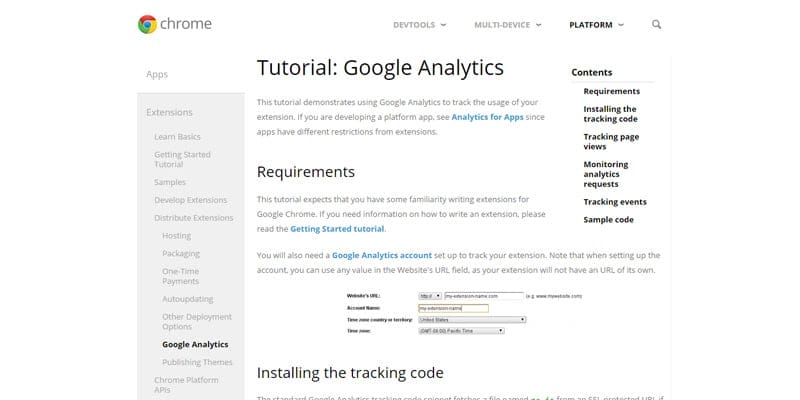Expand the DevTools dropdown menu

click(419, 24)
